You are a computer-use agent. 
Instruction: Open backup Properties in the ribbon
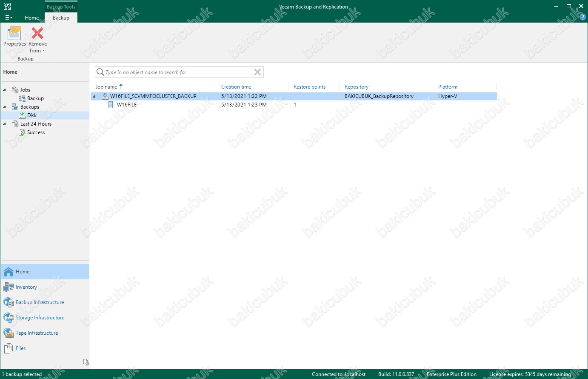(14, 37)
